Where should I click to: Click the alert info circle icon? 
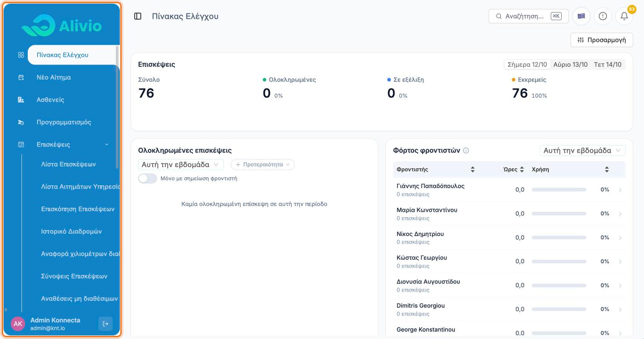point(603,16)
